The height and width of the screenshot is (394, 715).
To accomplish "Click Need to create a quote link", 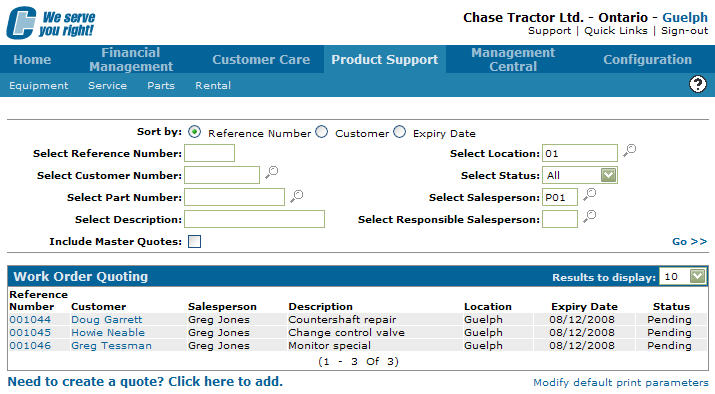I will 145,382.
